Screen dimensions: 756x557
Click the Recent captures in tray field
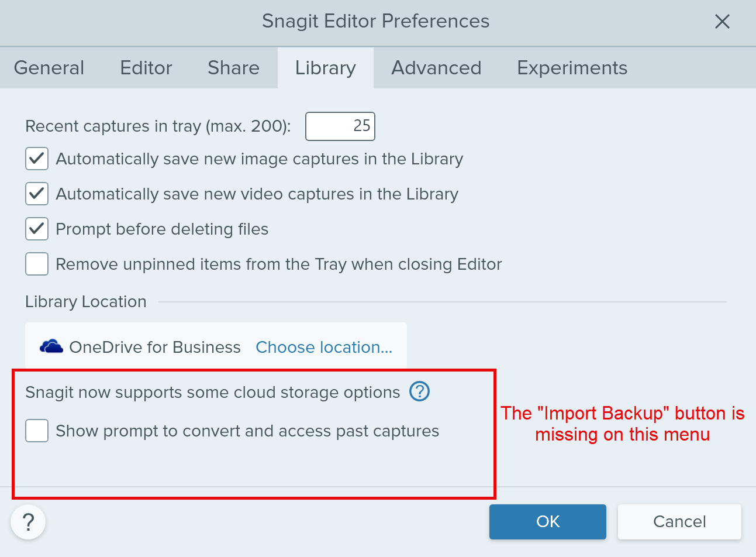tap(340, 126)
